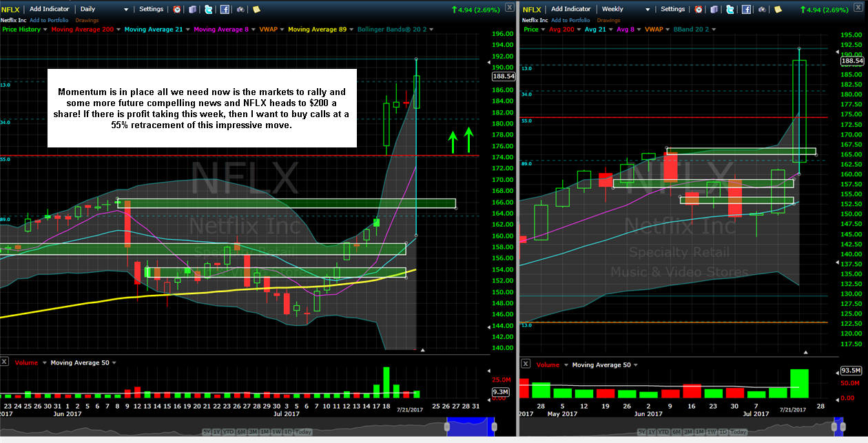Share weekly chart via Facebook icon
The width and height of the screenshot is (868, 443).
[746, 10]
